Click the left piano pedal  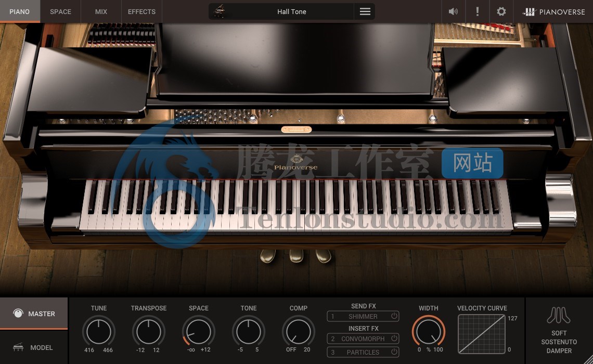tap(268, 256)
